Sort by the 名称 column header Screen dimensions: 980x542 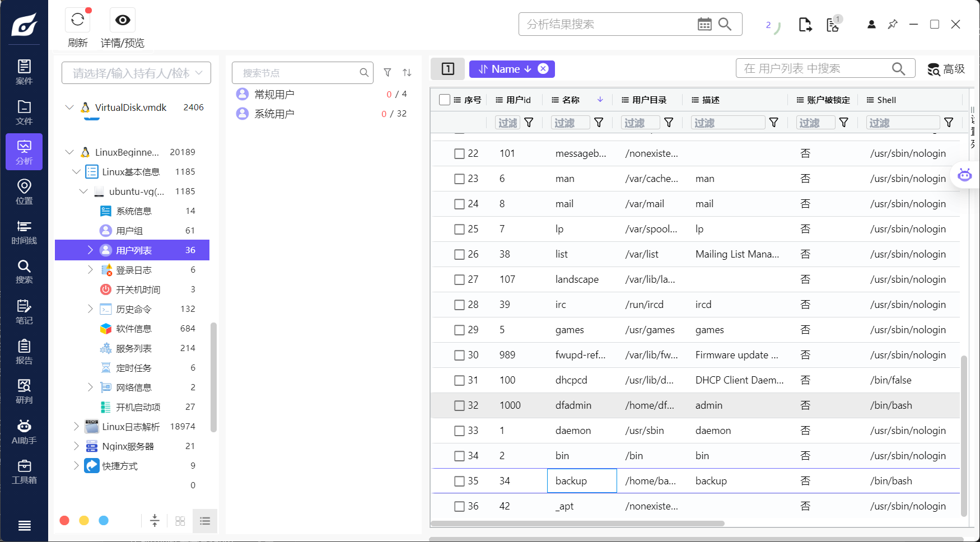click(571, 100)
